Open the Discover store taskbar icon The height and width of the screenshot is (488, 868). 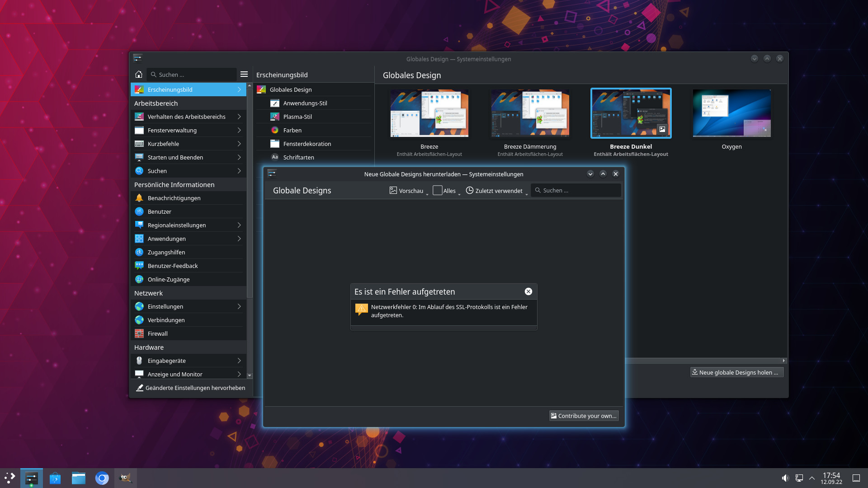pyautogui.click(x=55, y=478)
